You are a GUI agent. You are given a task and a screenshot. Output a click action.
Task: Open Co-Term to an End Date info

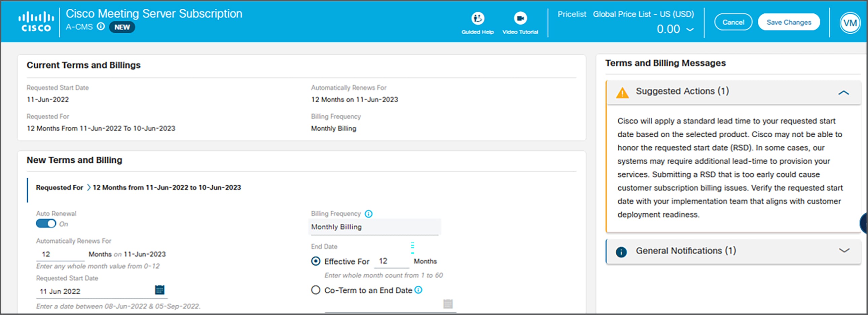point(418,290)
